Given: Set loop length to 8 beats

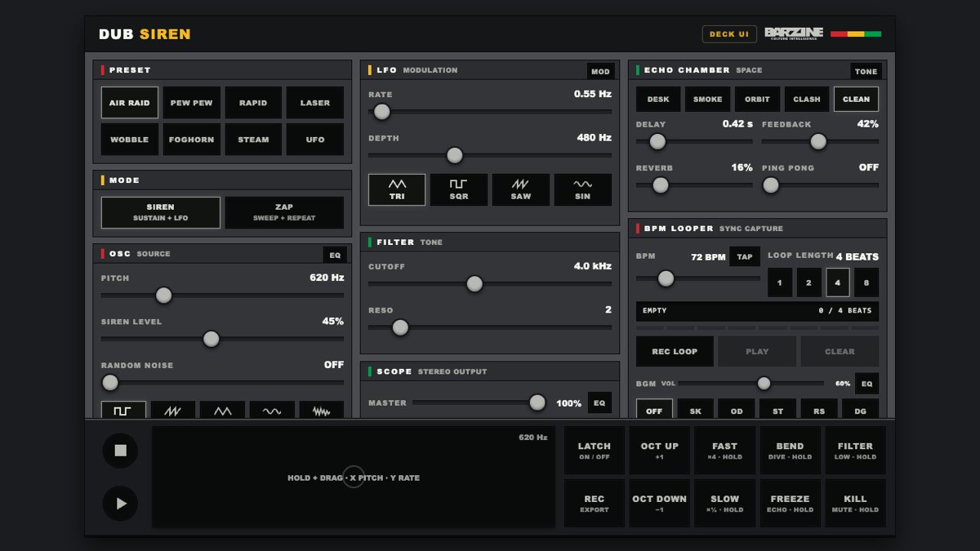Looking at the screenshot, I should 866,282.
